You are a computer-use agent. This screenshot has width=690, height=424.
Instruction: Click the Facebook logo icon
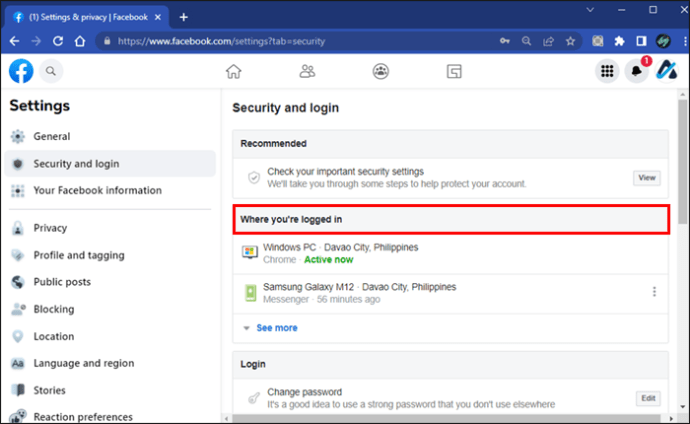coord(21,71)
